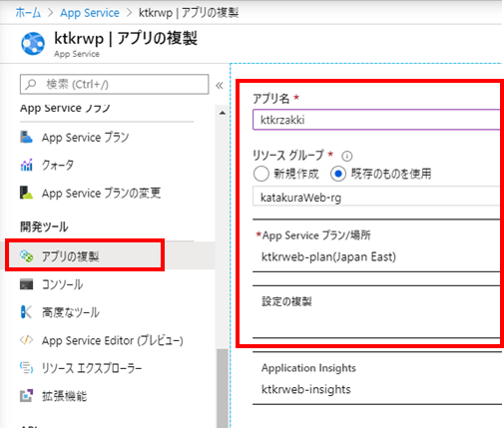This screenshot has width=504, height=428.
Task: Expand the App Service プラン/場所 selector
Action: click(x=376, y=246)
